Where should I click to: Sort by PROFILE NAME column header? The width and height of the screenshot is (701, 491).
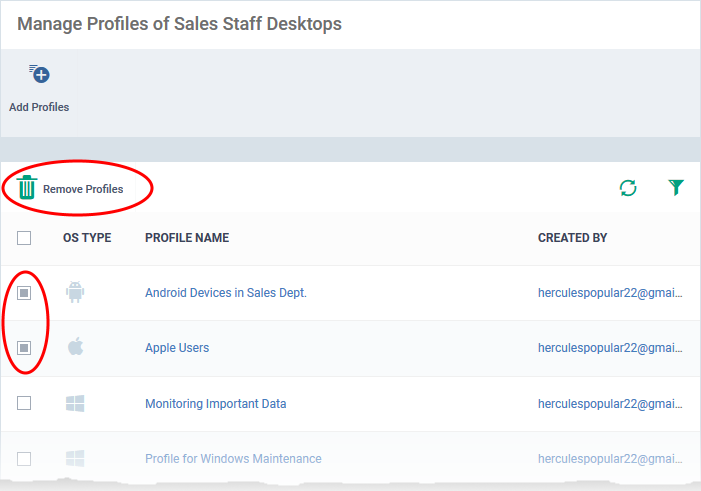point(187,237)
